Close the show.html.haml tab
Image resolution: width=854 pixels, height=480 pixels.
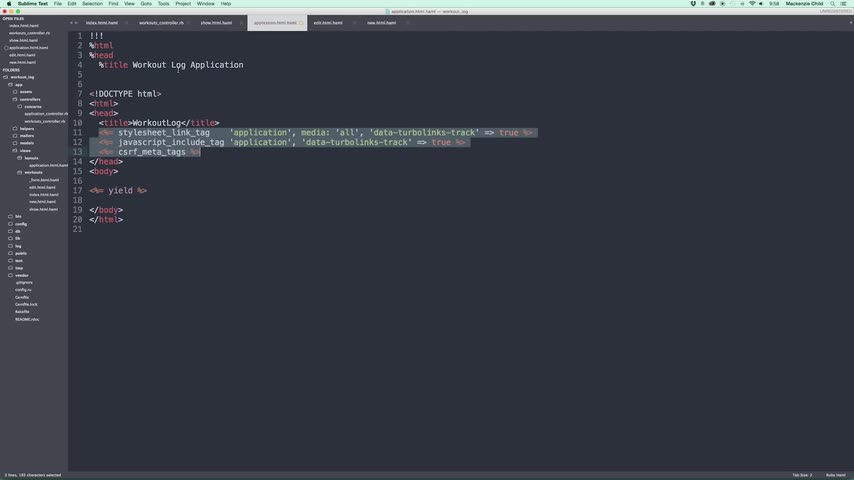(241, 23)
